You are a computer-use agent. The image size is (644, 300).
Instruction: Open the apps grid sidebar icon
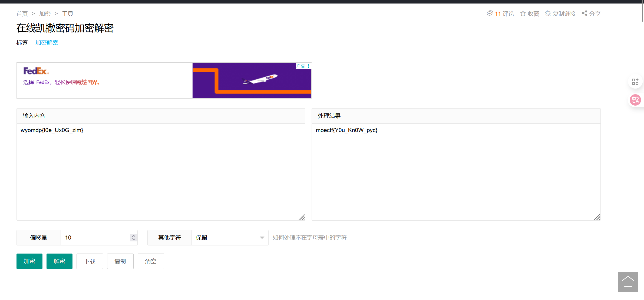pyautogui.click(x=635, y=82)
